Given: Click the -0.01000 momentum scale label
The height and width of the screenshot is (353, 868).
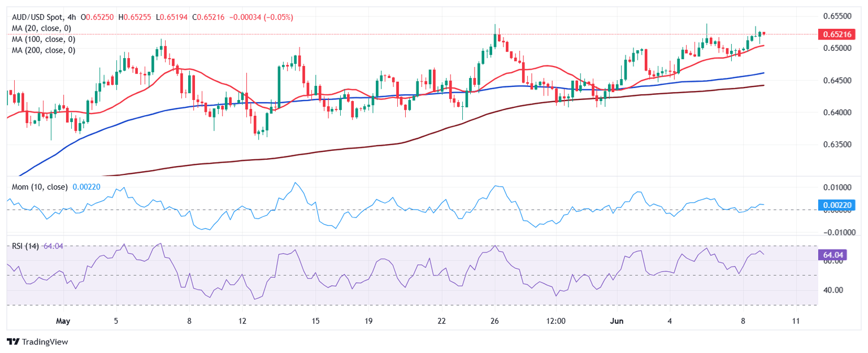Looking at the screenshot, I should coord(835,232).
